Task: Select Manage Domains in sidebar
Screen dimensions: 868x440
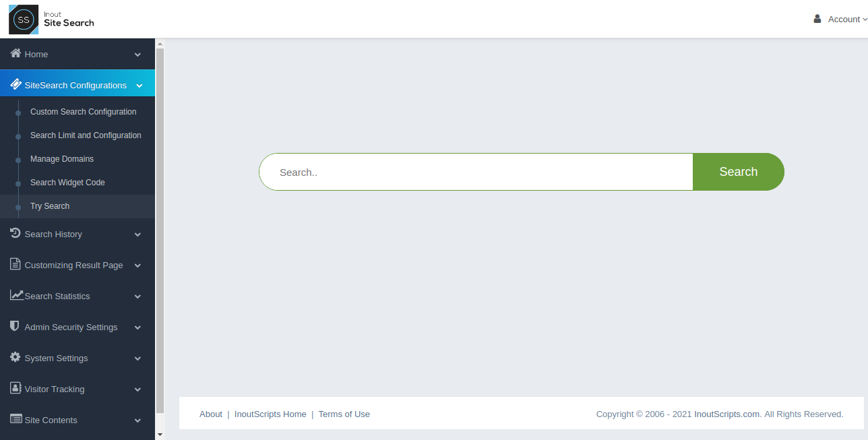Action: [62, 159]
